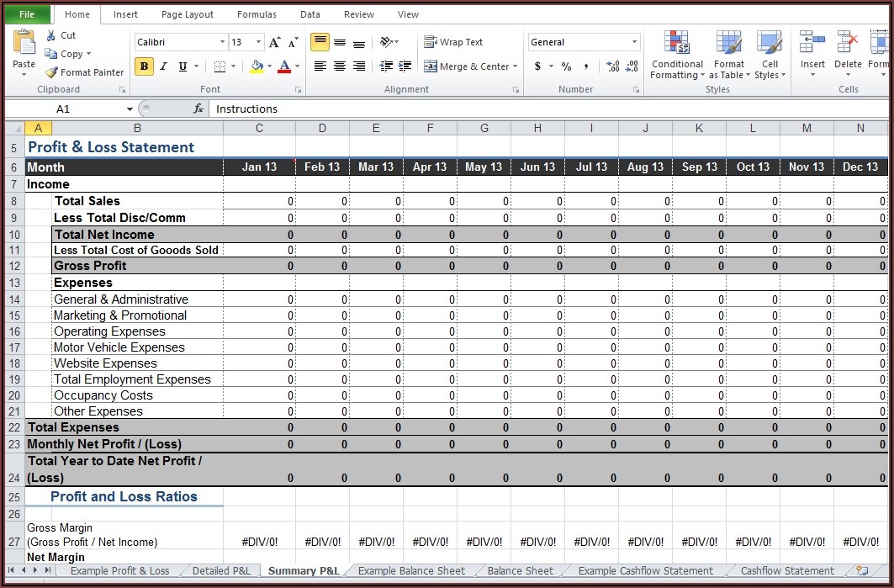Screen dimensions: 894x588
Task: Apply percent style to selected cells
Action: click(566, 66)
